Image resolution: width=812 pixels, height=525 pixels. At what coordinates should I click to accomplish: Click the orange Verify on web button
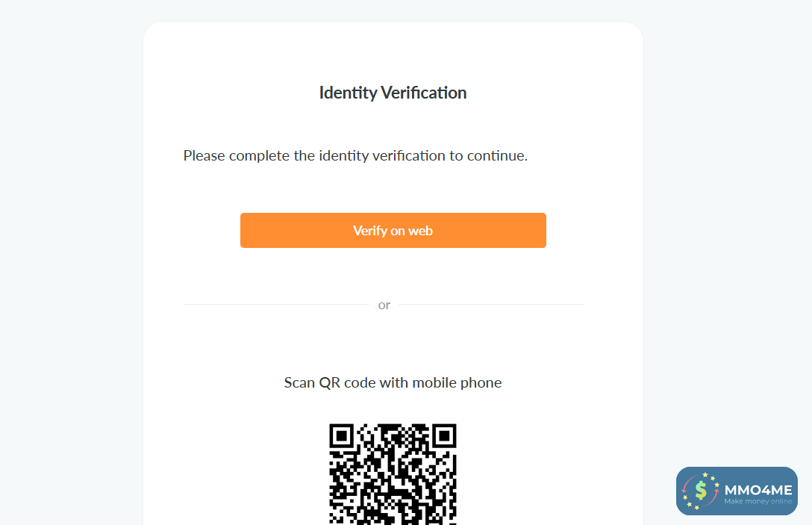(x=393, y=230)
